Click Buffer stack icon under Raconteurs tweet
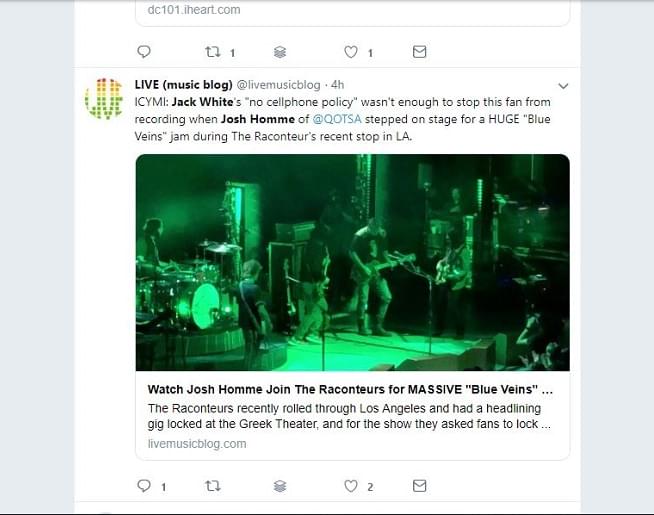The image size is (654, 515). (x=280, y=486)
